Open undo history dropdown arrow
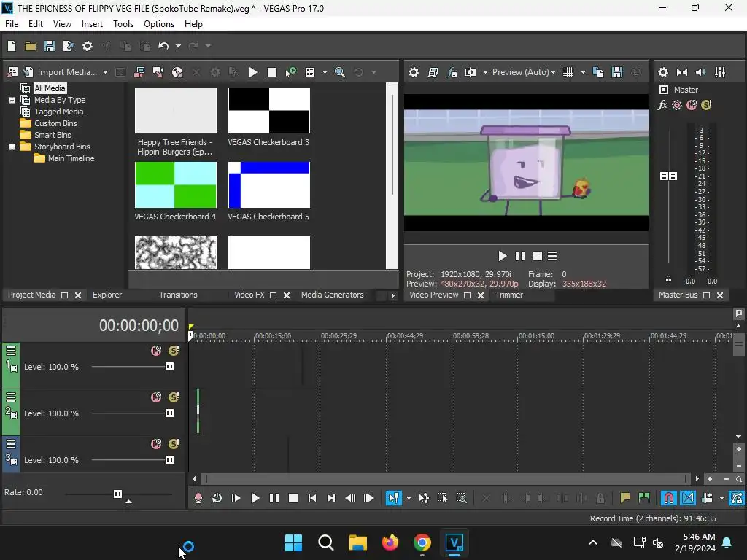747x560 pixels. click(178, 46)
